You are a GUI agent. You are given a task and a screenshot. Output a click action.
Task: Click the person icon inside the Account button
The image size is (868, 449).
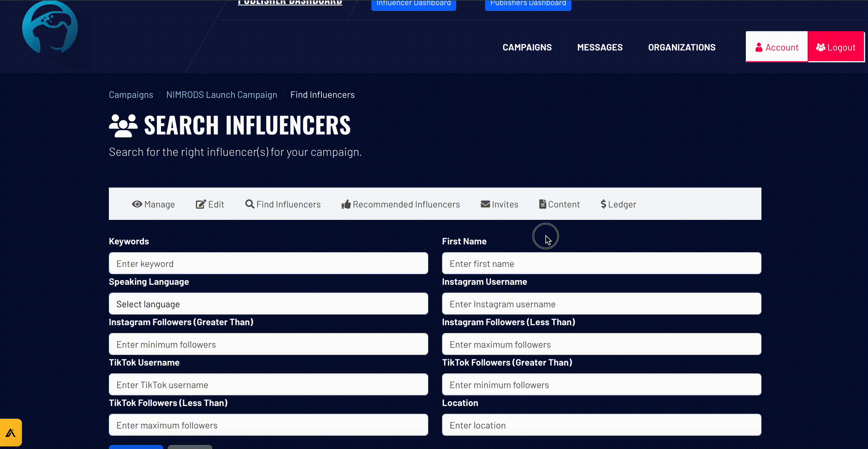pyautogui.click(x=759, y=47)
